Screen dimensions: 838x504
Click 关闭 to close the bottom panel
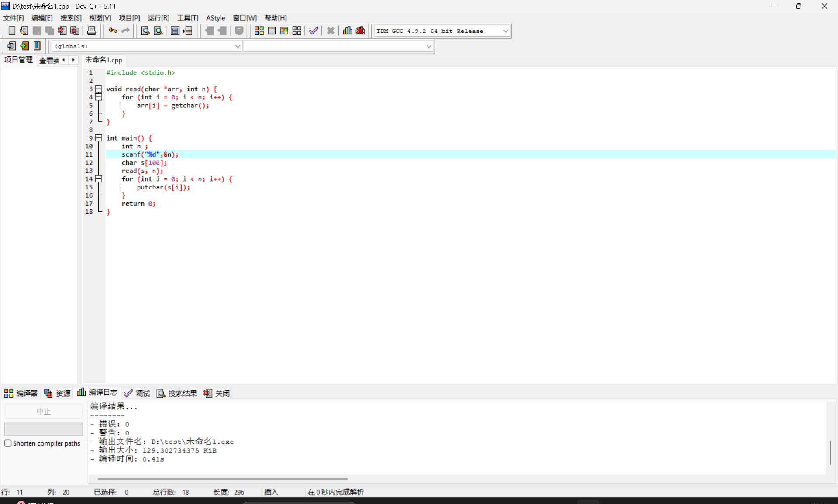click(217, 393)
